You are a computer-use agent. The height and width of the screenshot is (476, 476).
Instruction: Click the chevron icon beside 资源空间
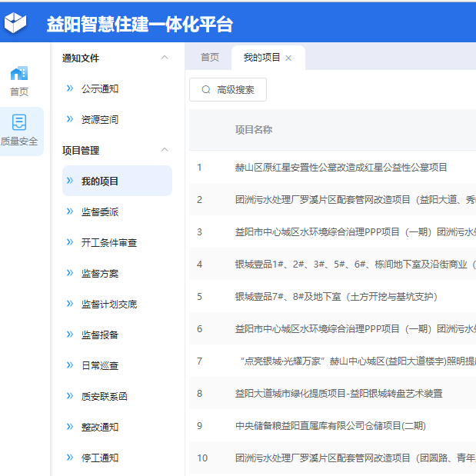(x=70, y=119)
